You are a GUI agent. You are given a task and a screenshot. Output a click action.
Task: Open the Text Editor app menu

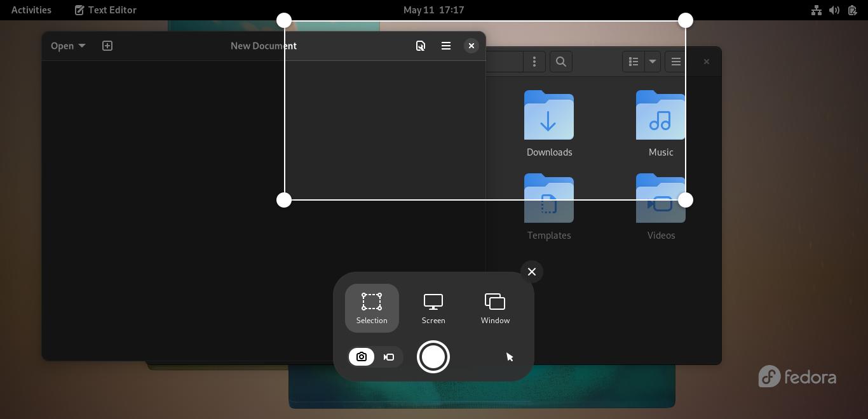click(x=105, y=10)
